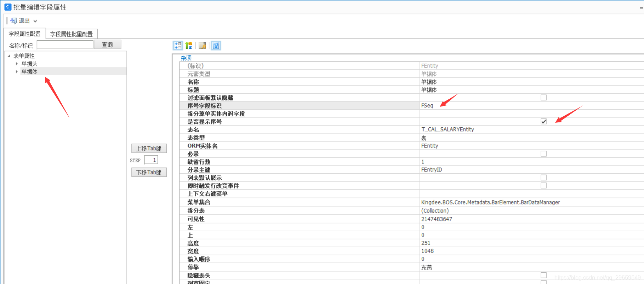
Task: Click the 元素类型 property label
Action: [199, 74]
